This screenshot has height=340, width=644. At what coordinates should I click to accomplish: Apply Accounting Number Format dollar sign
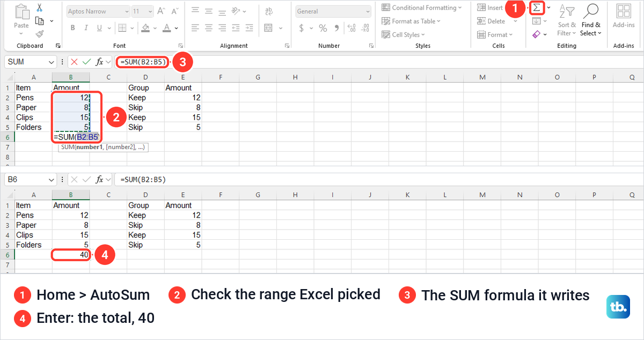(x=301, y=28)
